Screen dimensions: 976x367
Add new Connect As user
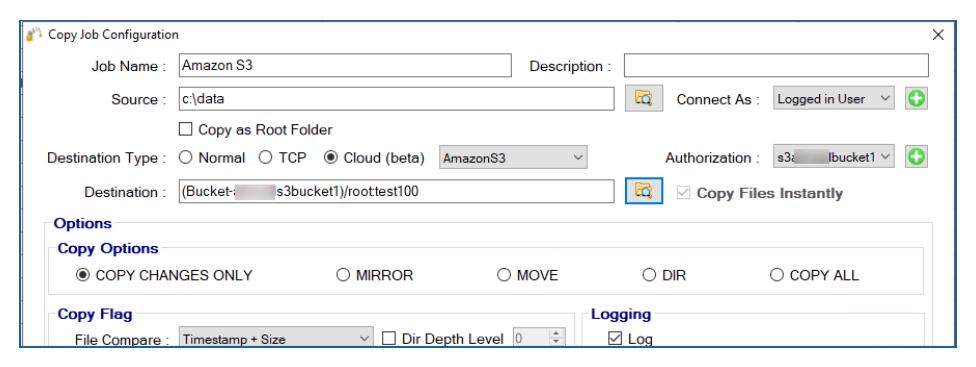click(916, 99)
